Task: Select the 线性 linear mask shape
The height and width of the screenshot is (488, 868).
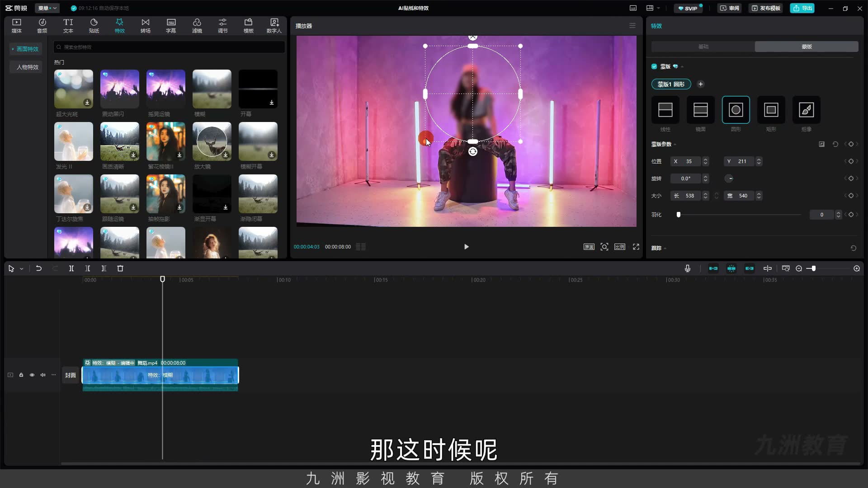Action: (665, 110)
